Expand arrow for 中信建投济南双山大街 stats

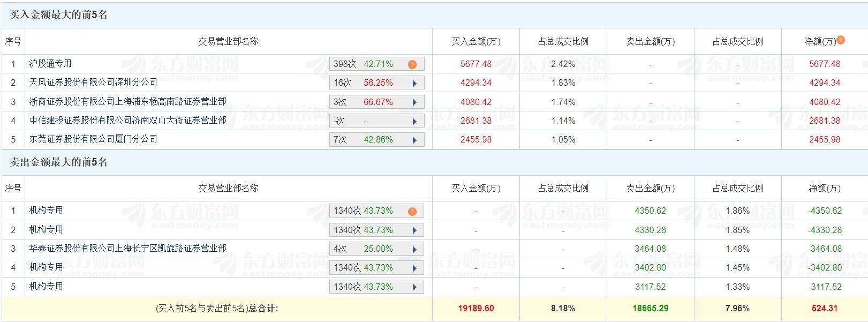tap(414, 121)
